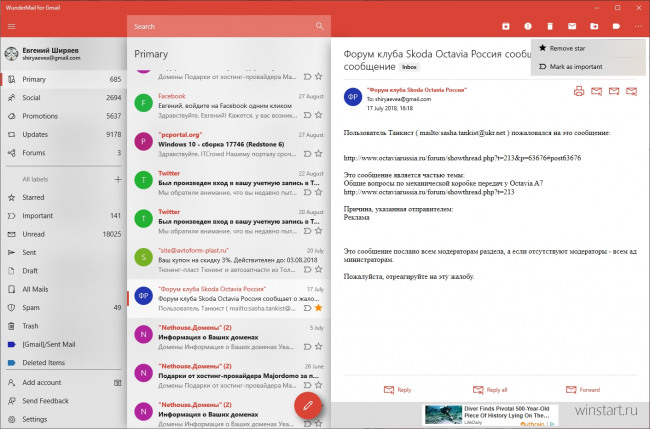Click the plus icon beside All labels
Viewport: 650px width, 429px height.
[x=118, y=179]
